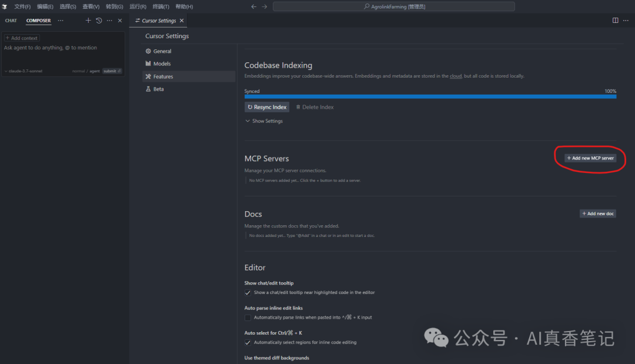Screen dimensions: 635x364
Task: Select normal mode in composer
Action: click(78, 71)
